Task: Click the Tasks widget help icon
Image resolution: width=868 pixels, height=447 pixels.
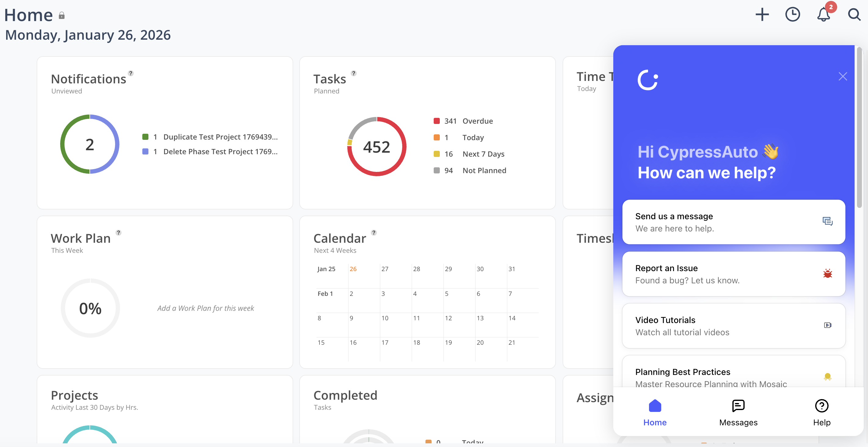Action: (353, 73)
